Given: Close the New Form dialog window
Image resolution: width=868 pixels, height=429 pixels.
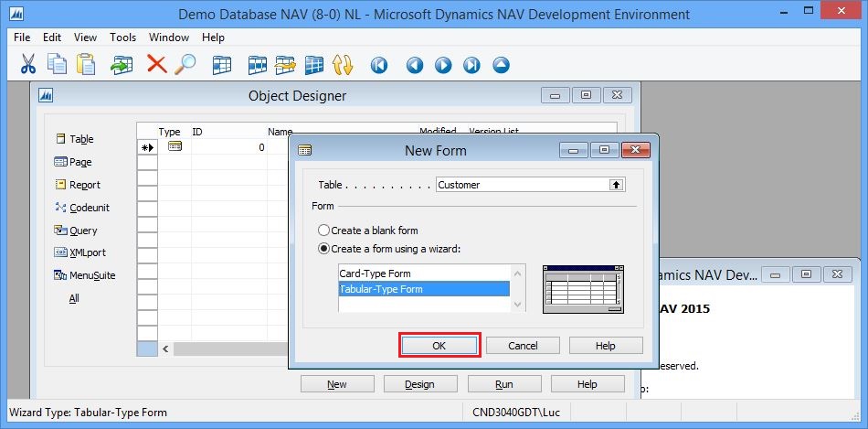Looking at the screenshot, I should 636,150.
